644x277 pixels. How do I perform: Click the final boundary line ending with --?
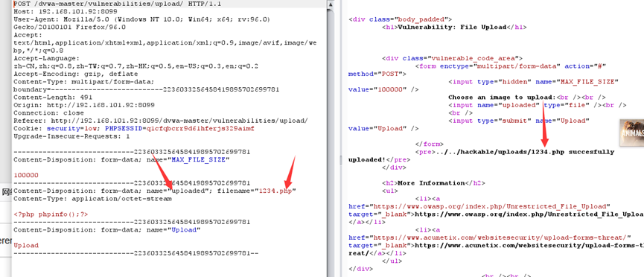click(x=136, y=254)
